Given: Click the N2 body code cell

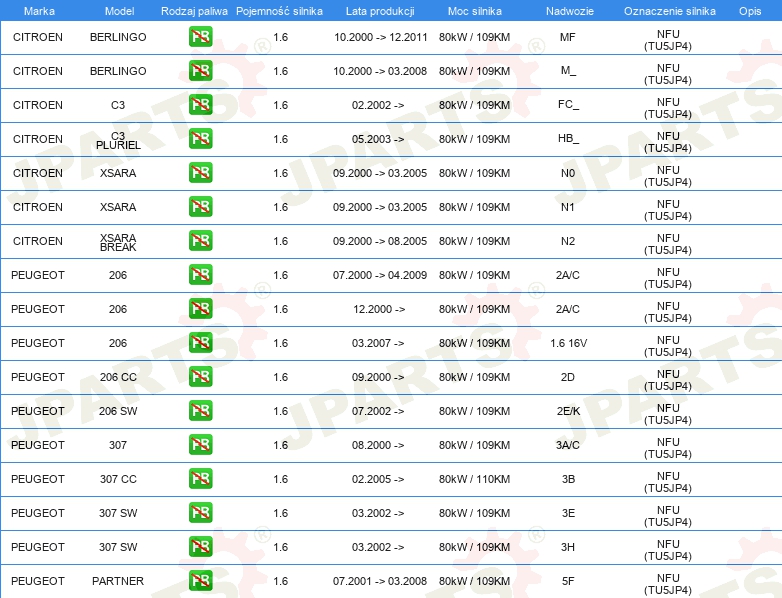Looking at the screenshot, I should tap(568, 241).
